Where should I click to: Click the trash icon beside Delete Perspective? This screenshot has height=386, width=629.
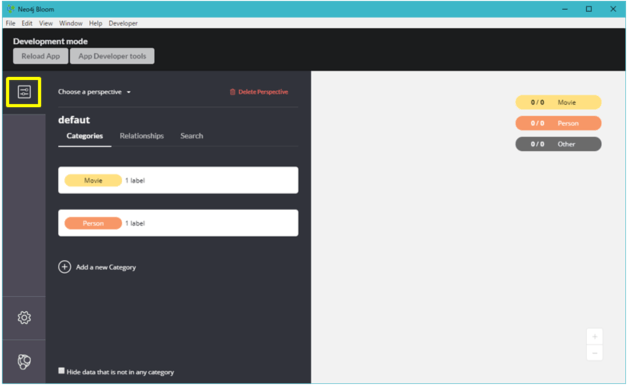(232, 92)
